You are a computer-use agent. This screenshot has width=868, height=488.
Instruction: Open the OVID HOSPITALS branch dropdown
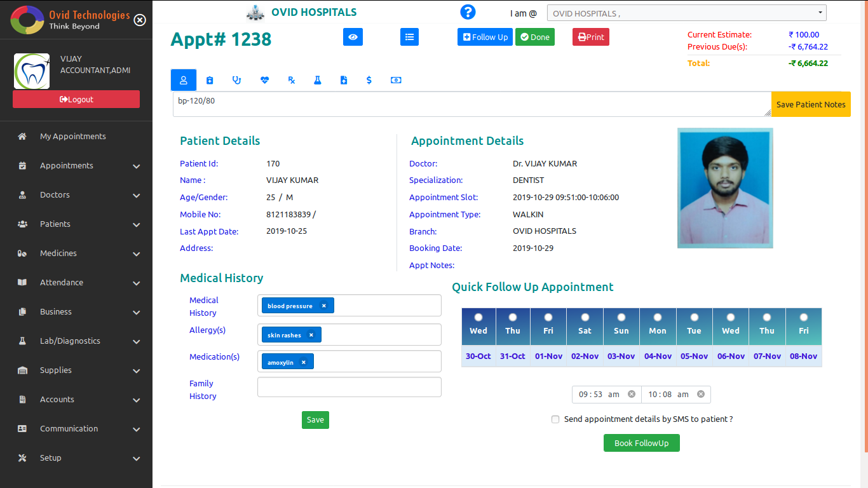(x=687, y=13)
